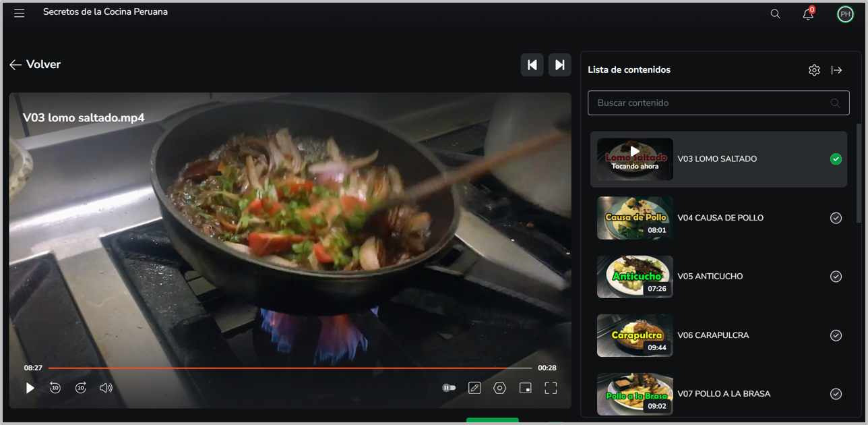Enable picture-in-picture mode
868x425 pixels.
525,388
